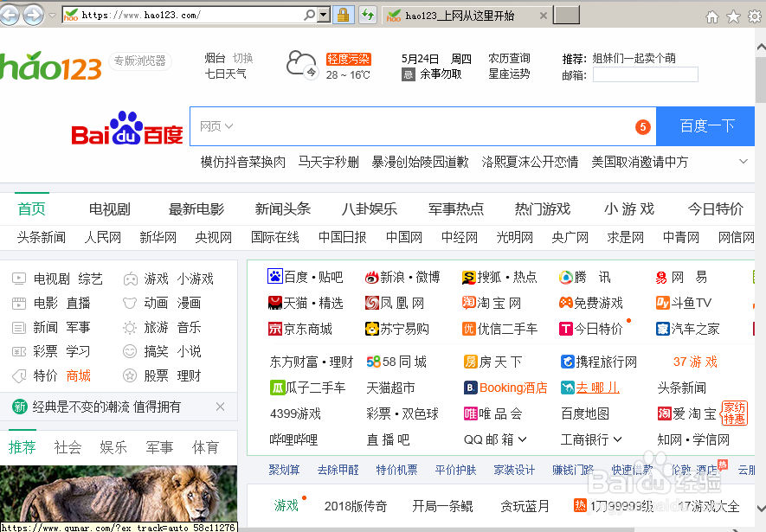Expand the 网页 search type dropdown
This screenshot has height=532, width=766.
coord(216,126)
